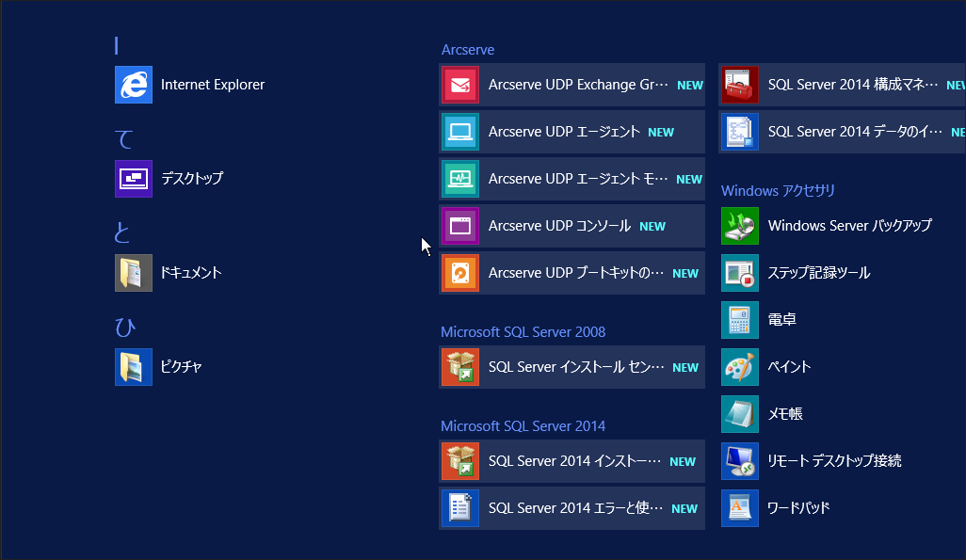This screenshot has width=966, height=560.
Task: Click the Windows アクセサリ group heading
Action: click(x=778, y=191)
